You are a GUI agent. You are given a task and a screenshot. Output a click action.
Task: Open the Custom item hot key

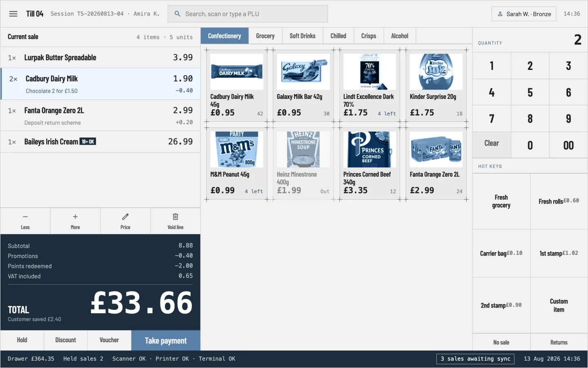pos(559,305)
